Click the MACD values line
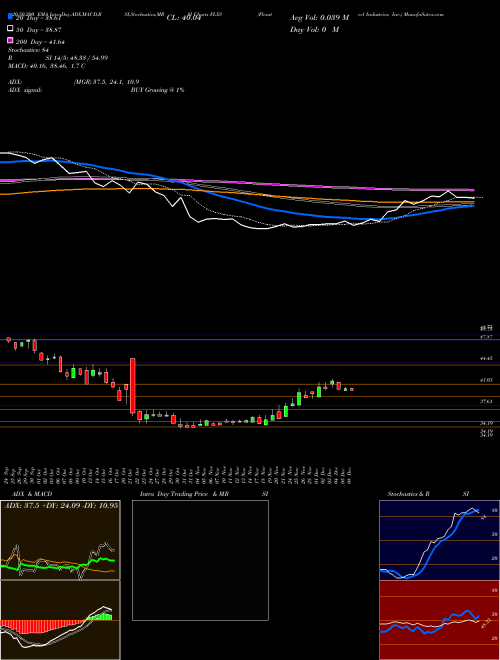The height and width of the screenshot is (660, 500). (47, 66)
